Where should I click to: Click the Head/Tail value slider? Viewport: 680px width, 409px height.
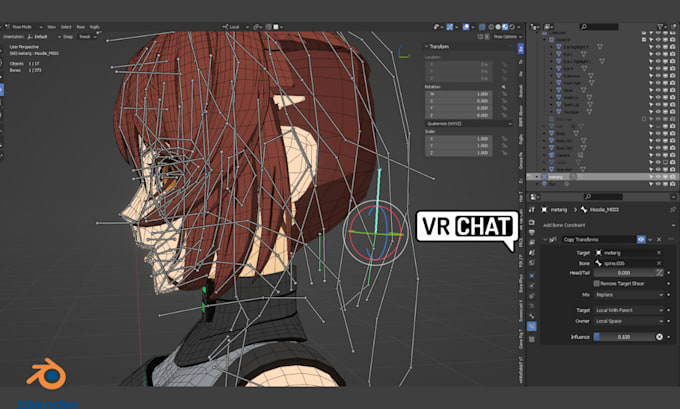click(x=624, y=273)
